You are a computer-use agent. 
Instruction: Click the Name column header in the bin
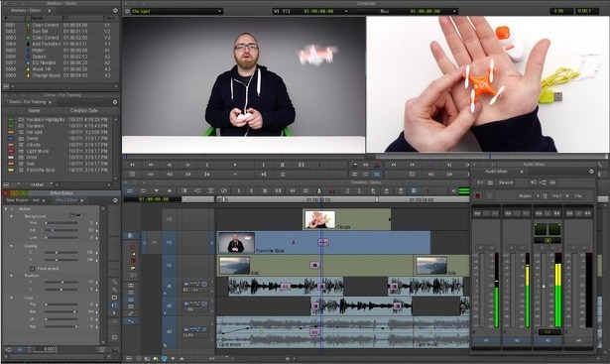click(x=34, y=110)
